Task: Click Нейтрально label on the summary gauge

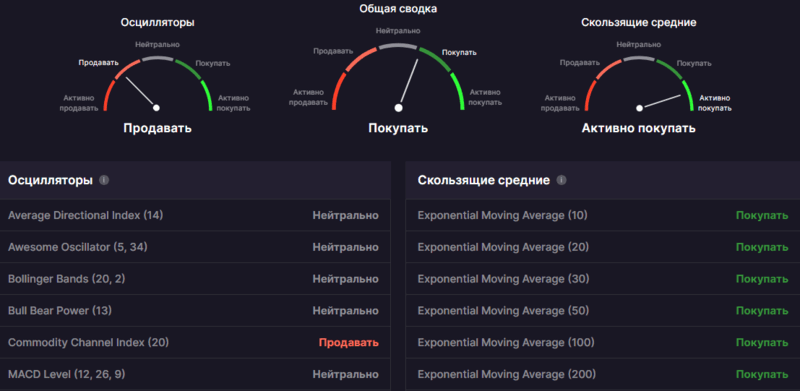Action: tap(398, 31)
